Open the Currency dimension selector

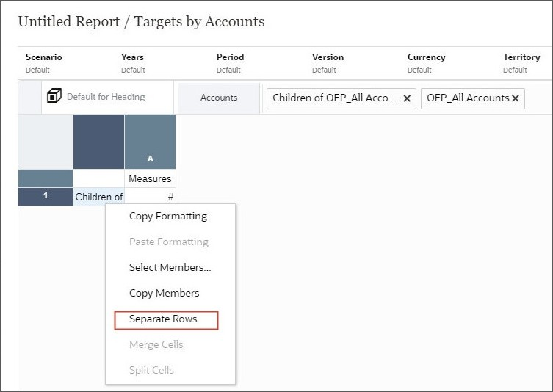click(426, 63)
